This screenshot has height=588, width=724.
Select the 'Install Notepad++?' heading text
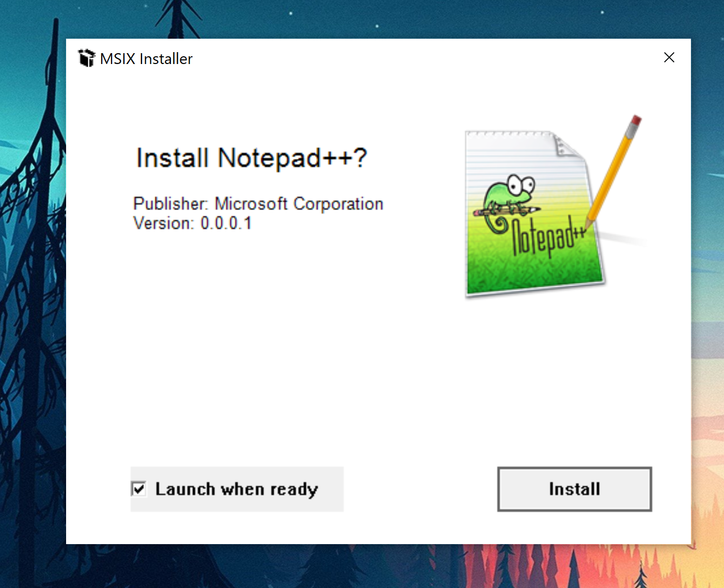click(251, 157)
